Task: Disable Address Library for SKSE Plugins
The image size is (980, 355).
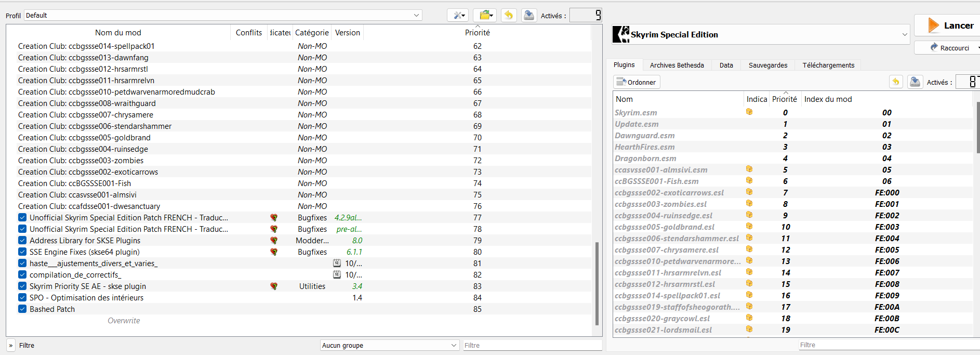Action: pos(22,241)
